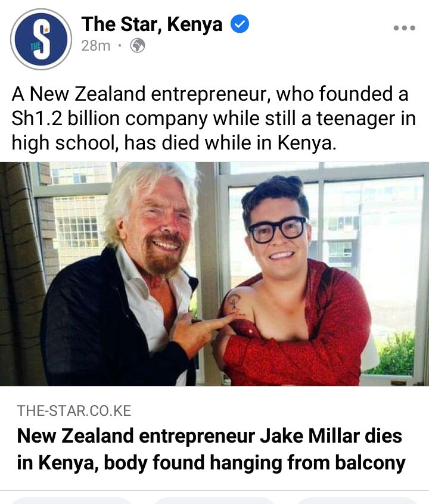This screenshot has height=504, width=429.
Task: Open the THE-STAR.CO.KE source domain
Action: pos(74,411)
